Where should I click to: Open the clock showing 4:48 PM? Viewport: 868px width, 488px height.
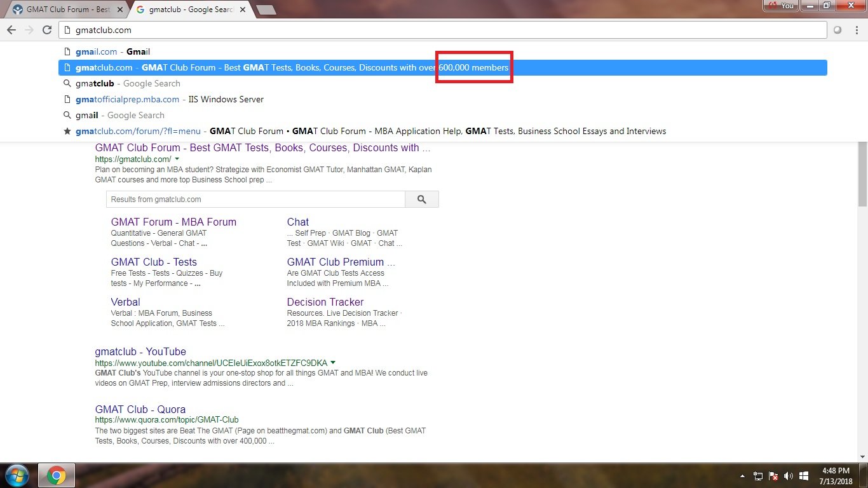(836, 476)
